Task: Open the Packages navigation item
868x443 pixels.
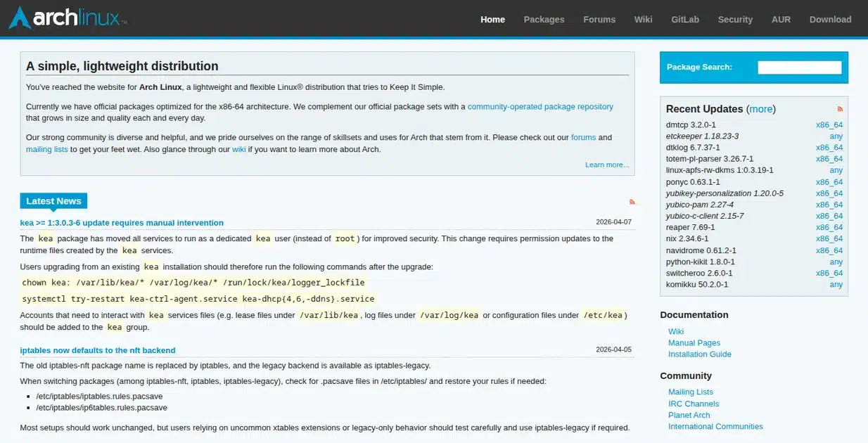Action: [544, 20]
